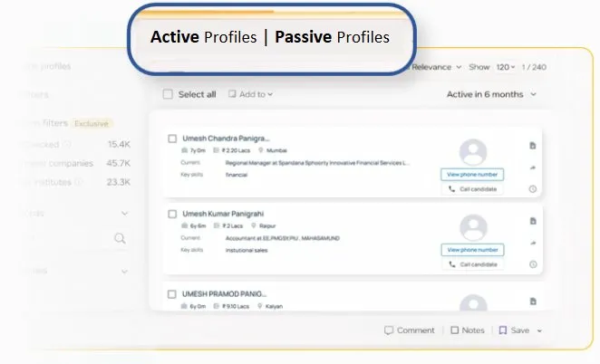The width and height of the screenshot is (600, 364).
Task: Click avatar of Umesh Chandra Panigra
Action: tap(473, 152)
